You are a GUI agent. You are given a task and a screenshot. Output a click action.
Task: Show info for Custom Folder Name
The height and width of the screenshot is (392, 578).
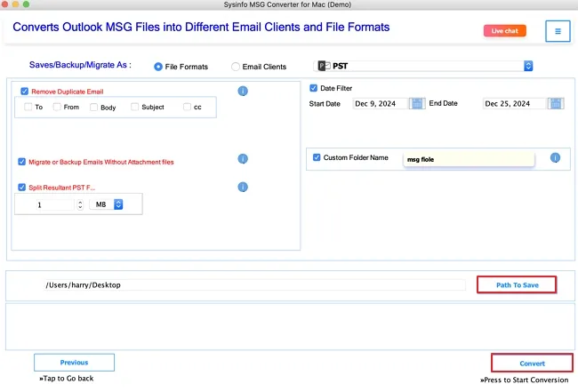(x=555, y=157)
